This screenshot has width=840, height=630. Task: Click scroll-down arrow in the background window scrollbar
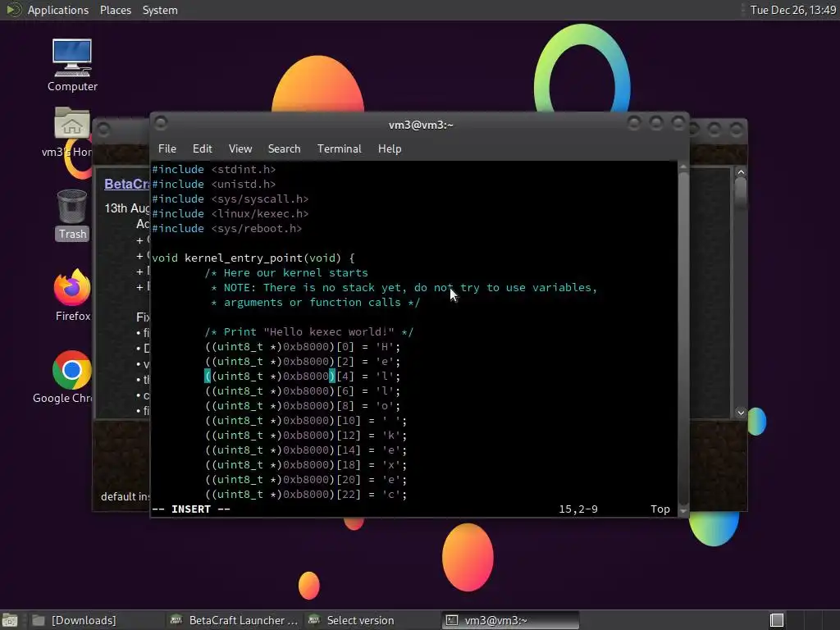tap(741, 413)
